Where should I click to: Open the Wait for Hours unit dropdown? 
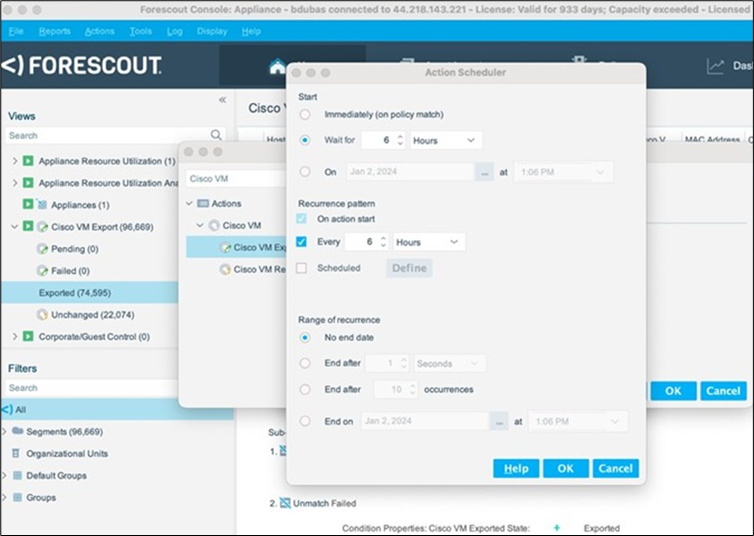tap(445, 140)
